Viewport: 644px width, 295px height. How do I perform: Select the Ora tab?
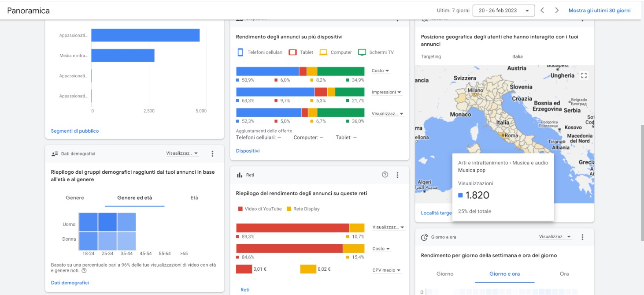pyautogui.click(x=564, y=274)
